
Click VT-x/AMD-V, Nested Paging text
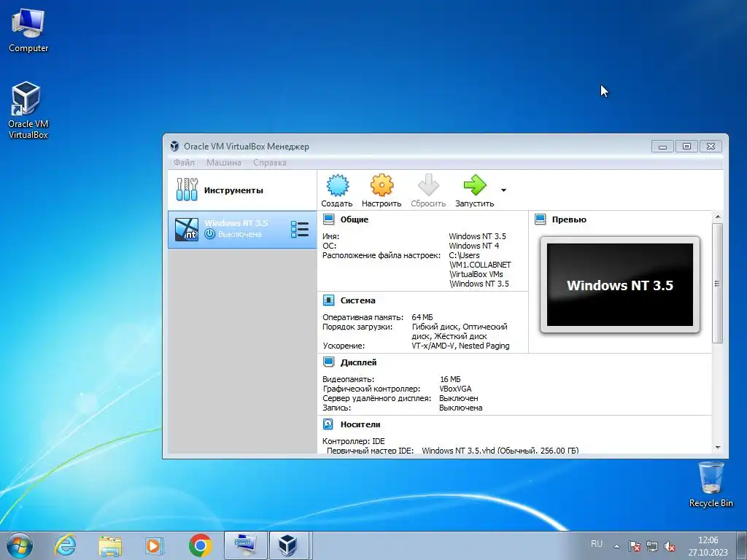[x=461, y=346]
